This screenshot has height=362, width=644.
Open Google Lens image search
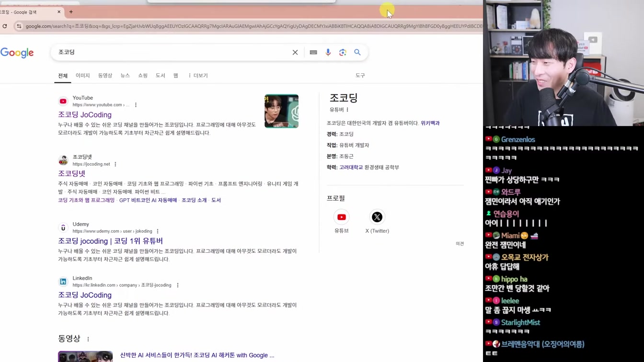click(343, 52)
